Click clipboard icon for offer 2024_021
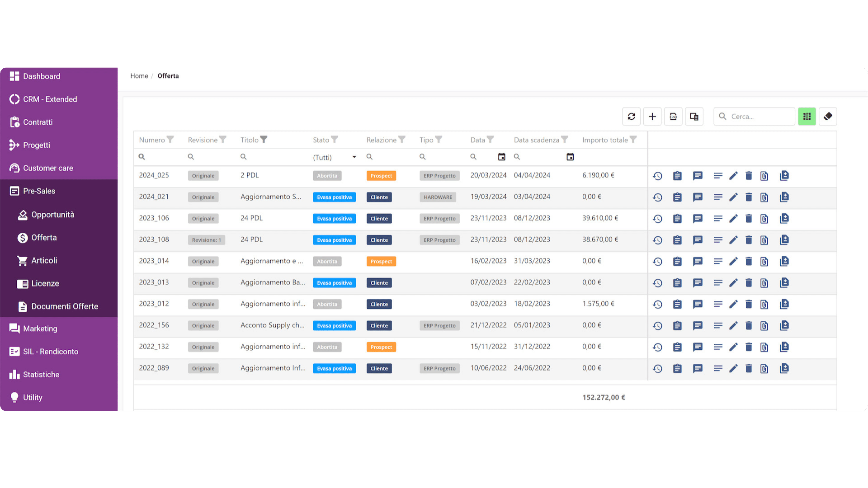This screenshot has height=488, width=868. click(x=677, y=197)
